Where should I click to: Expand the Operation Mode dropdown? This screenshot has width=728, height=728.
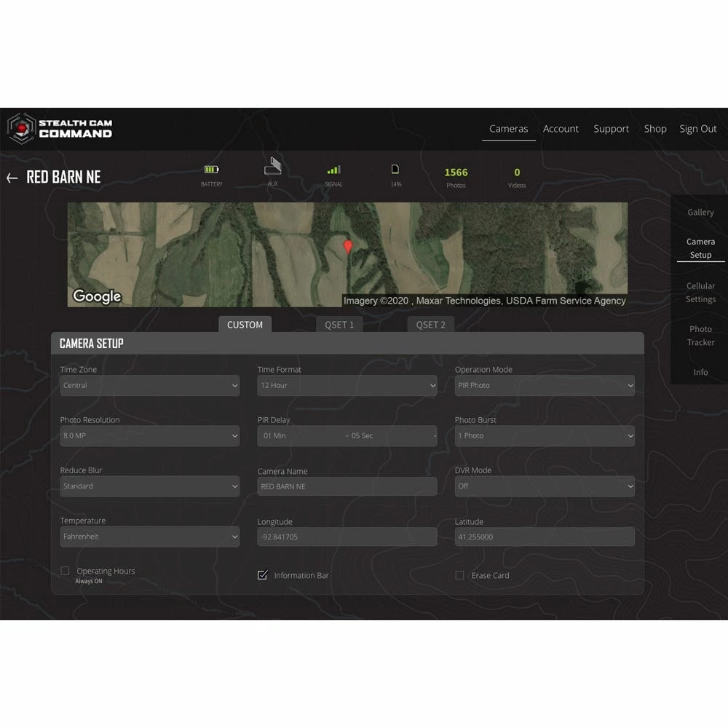coord(544,386)
